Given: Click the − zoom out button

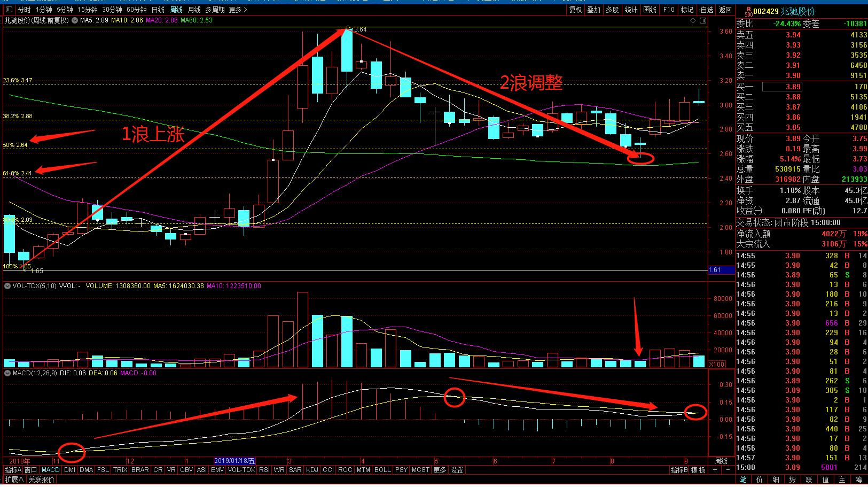Looking at the screenshot, I should [x=728, y=470].
